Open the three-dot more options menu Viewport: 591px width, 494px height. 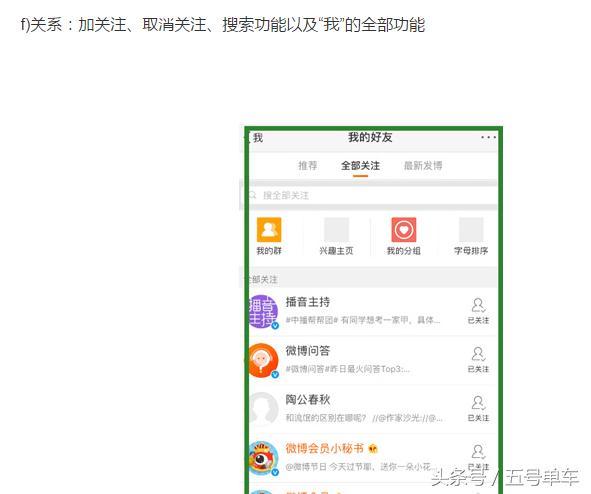(x=488, y=137)
